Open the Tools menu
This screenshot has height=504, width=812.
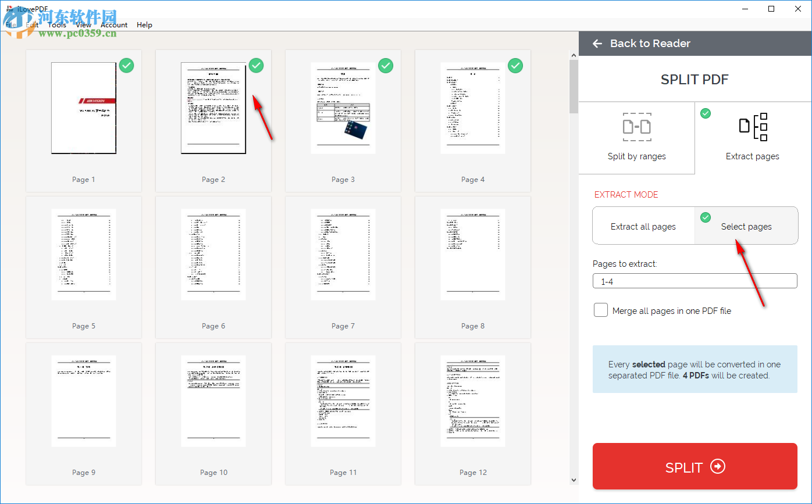[57, 24]
